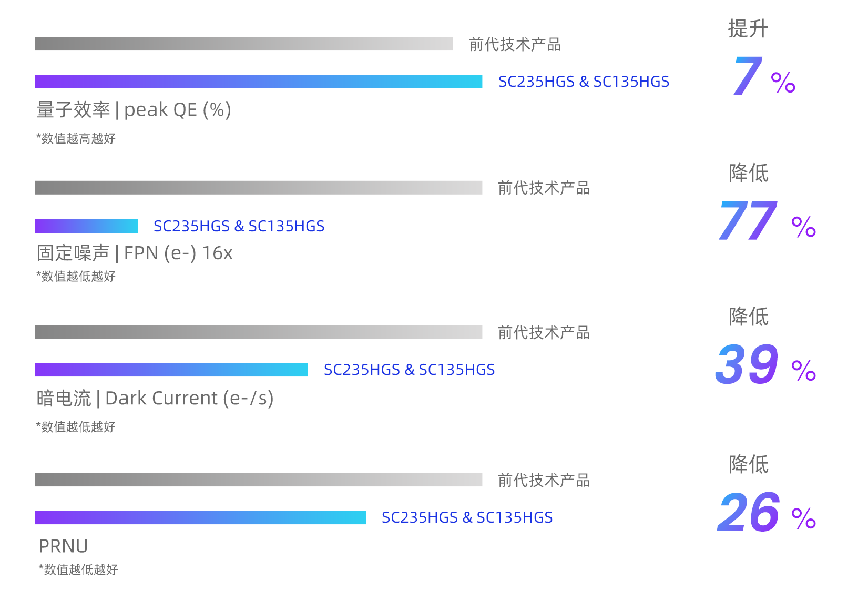Click the gradient Dark Current bar
Image resolution: width=868 pixels, height=611 pixels.
[x=171, y=370]
